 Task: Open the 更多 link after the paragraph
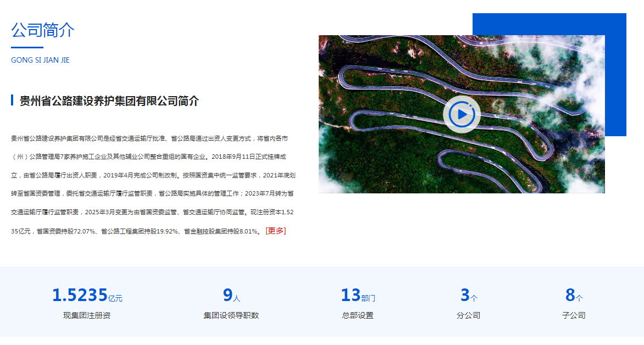click(x=275, y=231)
